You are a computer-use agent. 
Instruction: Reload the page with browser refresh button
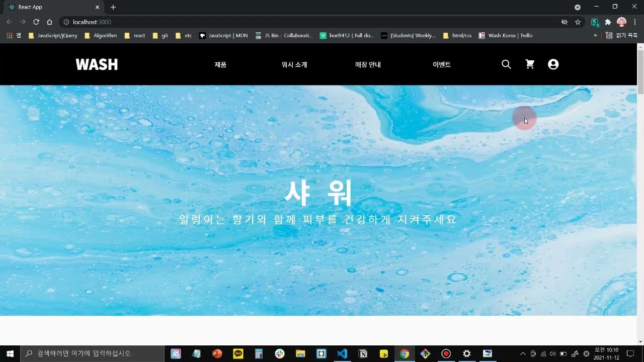[36, 22]
